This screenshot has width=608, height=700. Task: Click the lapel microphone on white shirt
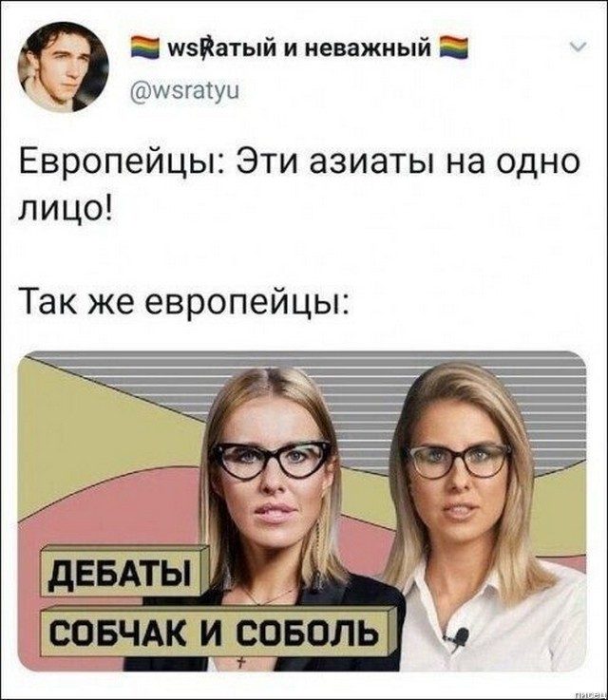point(459,636)
